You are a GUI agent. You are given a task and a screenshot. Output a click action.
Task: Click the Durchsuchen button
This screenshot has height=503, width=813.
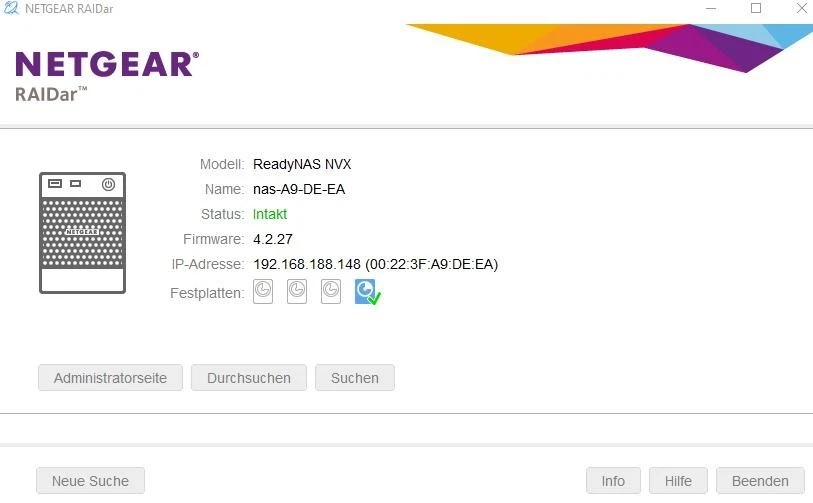[249, 378]
